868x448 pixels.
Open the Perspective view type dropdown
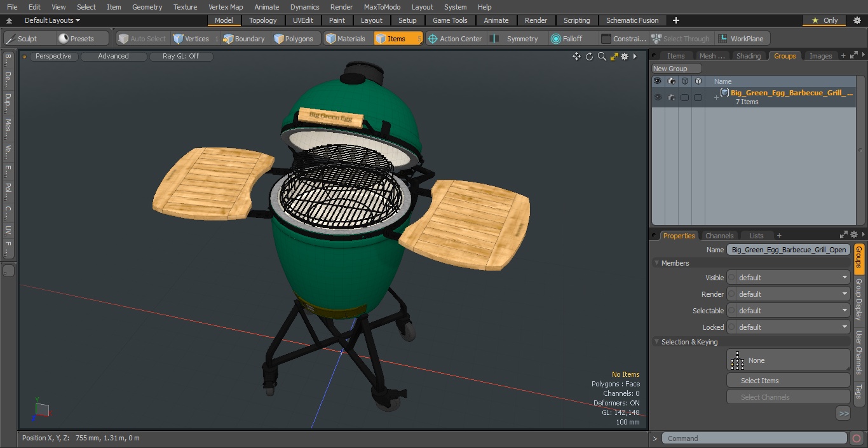[x=53, y=57]
